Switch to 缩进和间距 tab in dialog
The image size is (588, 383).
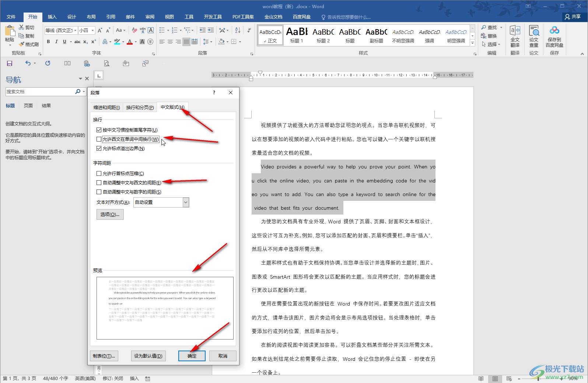coord(106,107)
